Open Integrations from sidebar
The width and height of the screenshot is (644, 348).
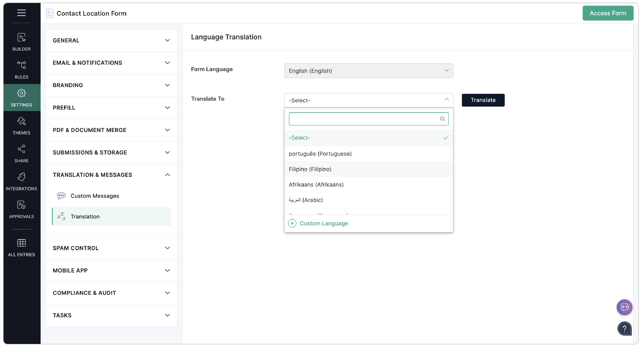(x=22, y=182)
